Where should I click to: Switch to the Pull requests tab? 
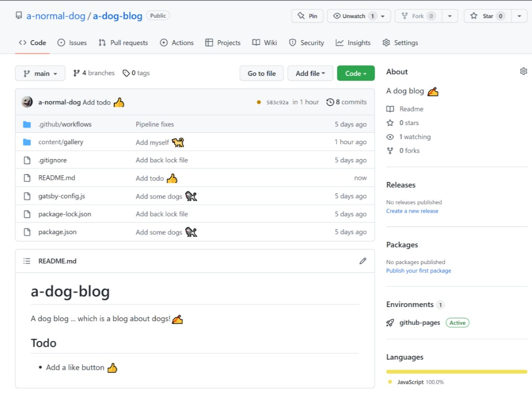coord(123,43)
